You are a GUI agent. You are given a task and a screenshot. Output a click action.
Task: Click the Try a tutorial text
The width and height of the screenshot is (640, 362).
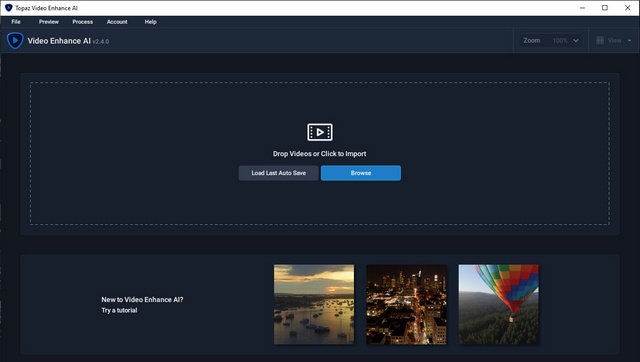pos(119,310)
